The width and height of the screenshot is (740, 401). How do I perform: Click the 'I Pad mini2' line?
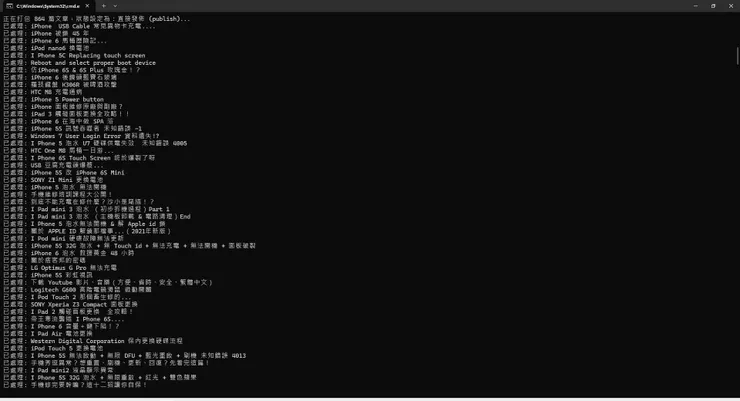pos(59,370)
